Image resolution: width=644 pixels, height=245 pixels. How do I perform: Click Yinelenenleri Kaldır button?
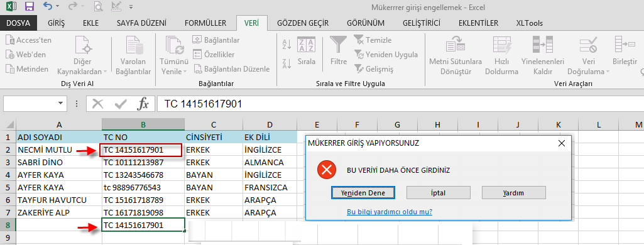click(543, 55)
